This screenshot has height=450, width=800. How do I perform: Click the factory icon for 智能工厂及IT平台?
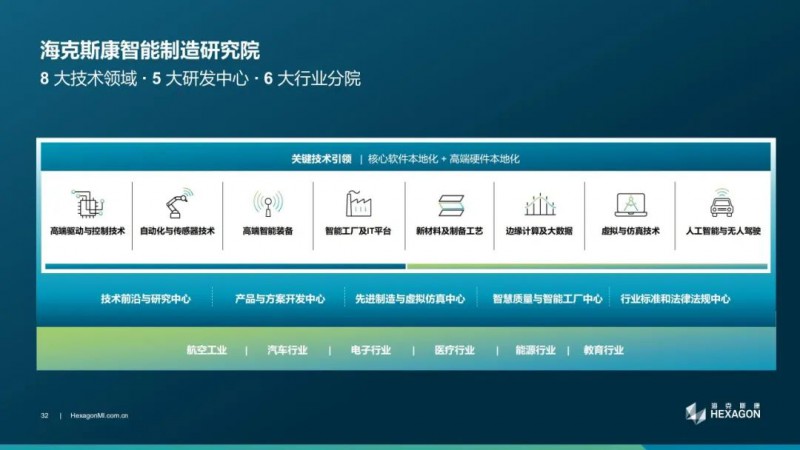359,204
